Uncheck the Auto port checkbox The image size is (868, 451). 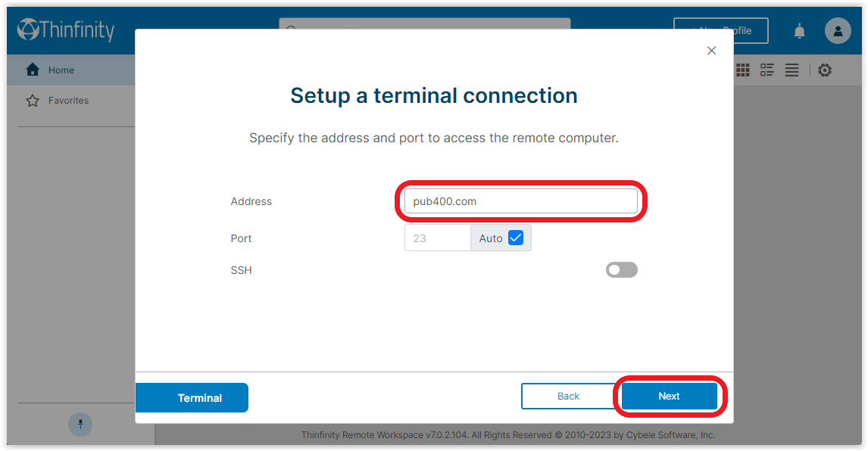515,238
